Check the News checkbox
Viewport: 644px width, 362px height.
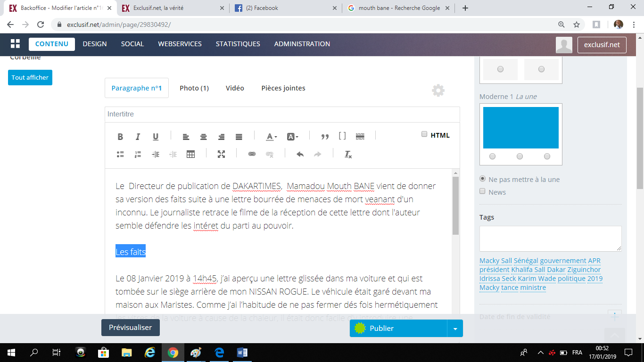click(x=482, y=191)
